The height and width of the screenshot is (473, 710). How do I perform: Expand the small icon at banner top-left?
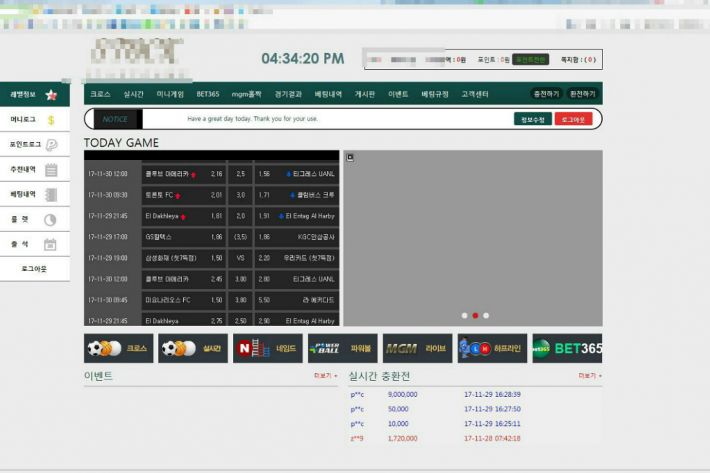[350, 157]
